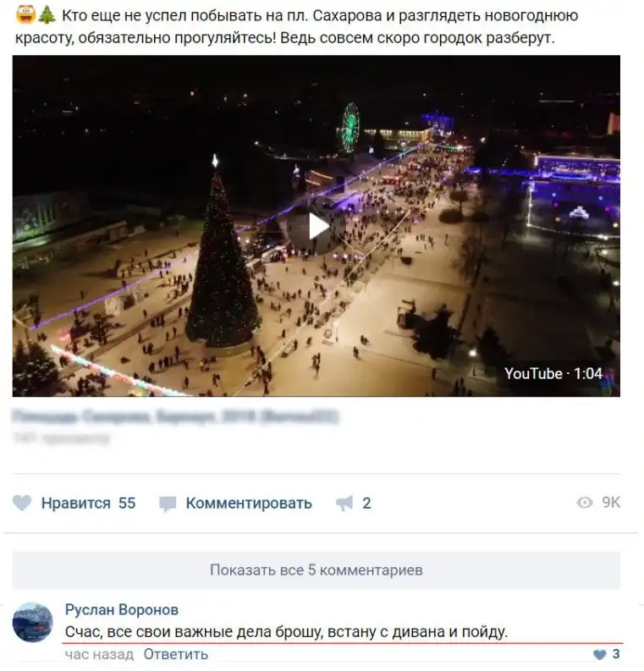644x671 pixels.
Task: Click the smiley emoji in the post text
Action: (x=25, y=15)
